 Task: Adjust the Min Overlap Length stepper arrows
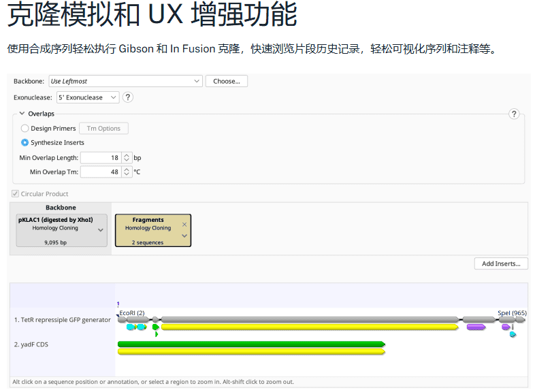(x=127, y=158)
